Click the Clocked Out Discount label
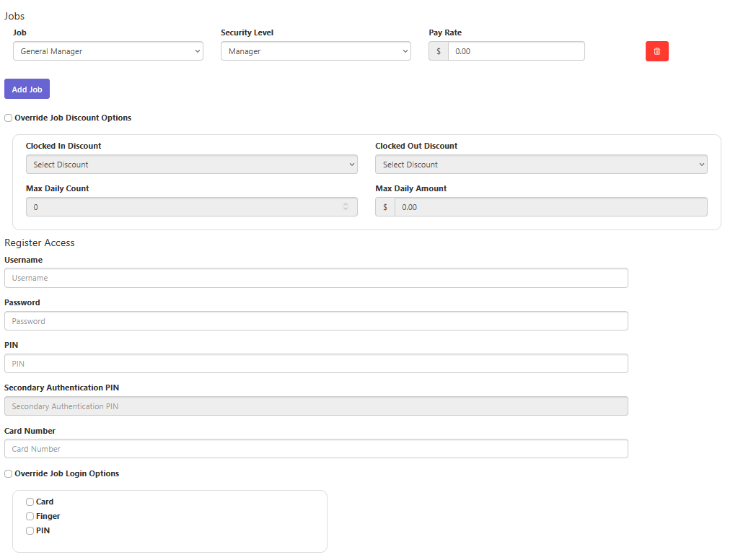Image resolution: width=756 pixels, height=560 pixels. pos(416,146)
